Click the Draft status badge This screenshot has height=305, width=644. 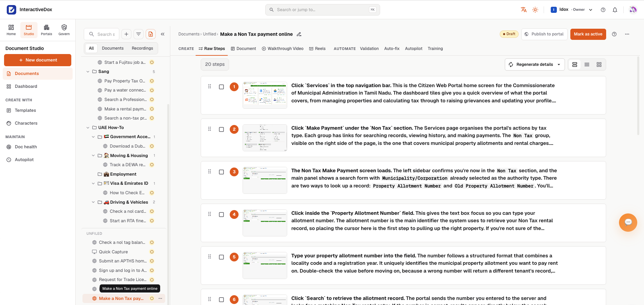point(509,34)
